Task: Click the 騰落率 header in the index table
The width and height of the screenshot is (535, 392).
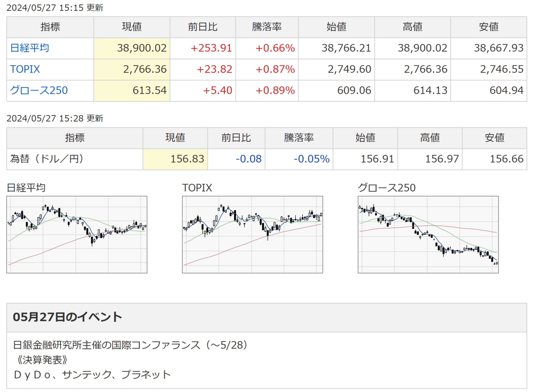Action: (x=267, y=27)
